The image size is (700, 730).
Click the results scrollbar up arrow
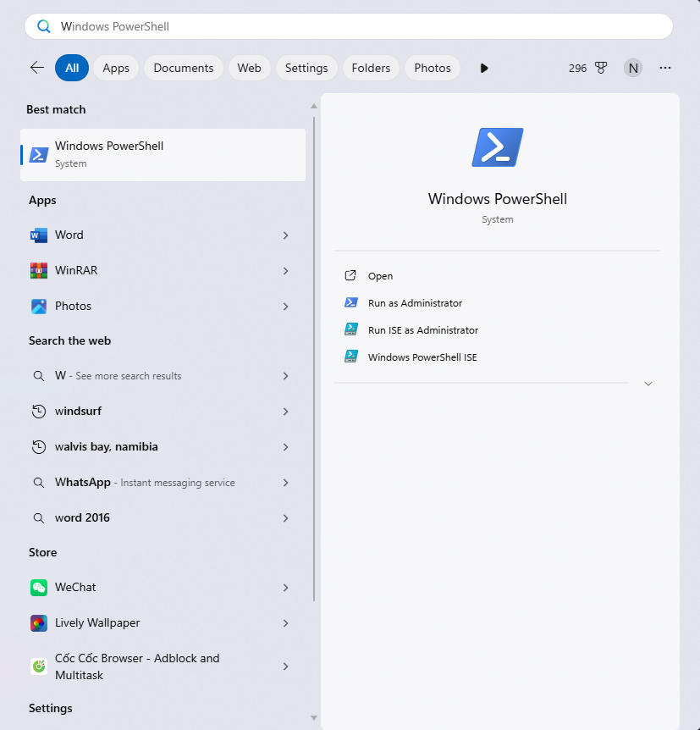coord(314,106)
